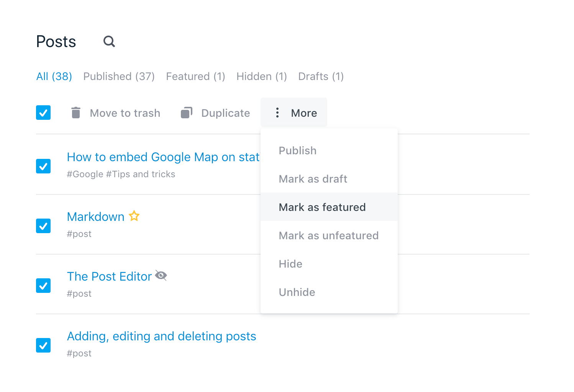The height and width of the screenshot is (392, 574).
Task: Open the Drafts (1) filter tab
Action: point(321,77)
